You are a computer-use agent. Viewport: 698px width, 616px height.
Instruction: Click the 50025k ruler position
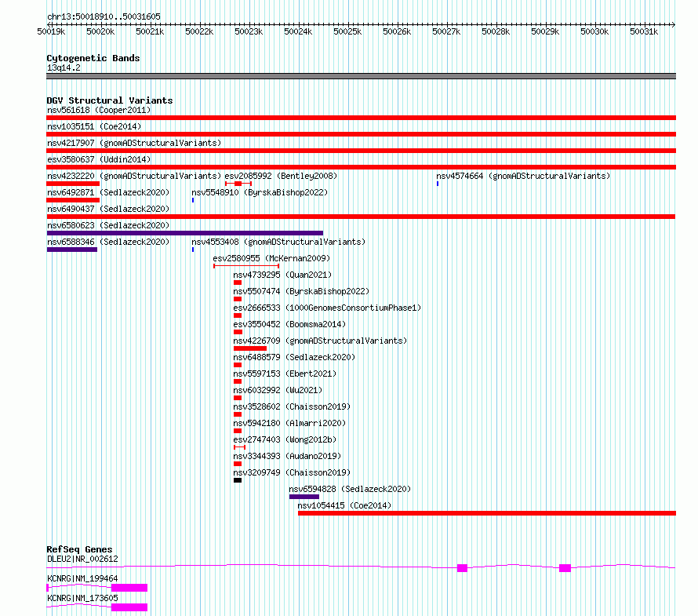click(x=347, y=31)
